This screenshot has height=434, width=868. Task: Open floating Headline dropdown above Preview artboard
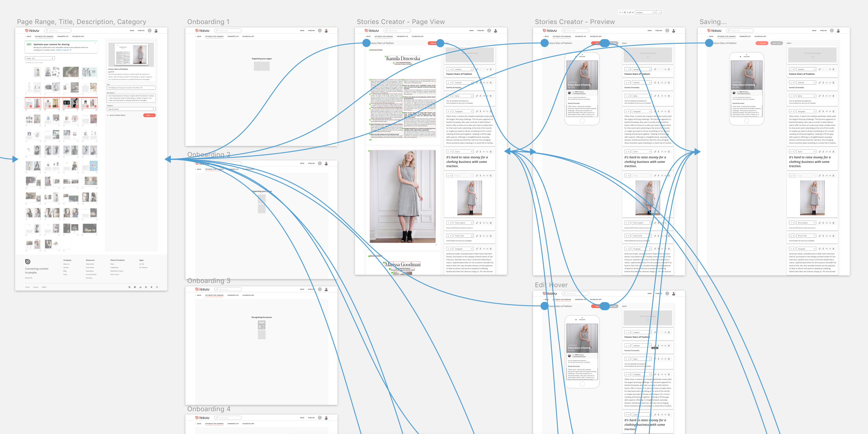tap(644, 12)
